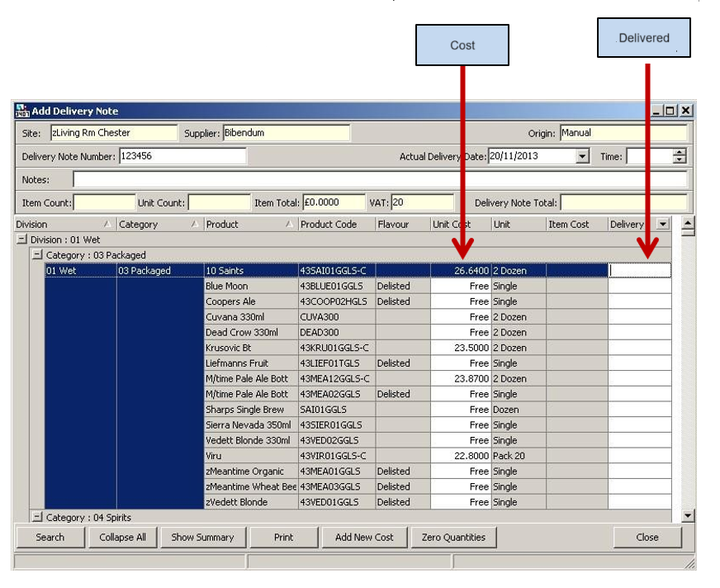
Task: Click the Category column sort arrow
Action: click(x=194, y=225)
